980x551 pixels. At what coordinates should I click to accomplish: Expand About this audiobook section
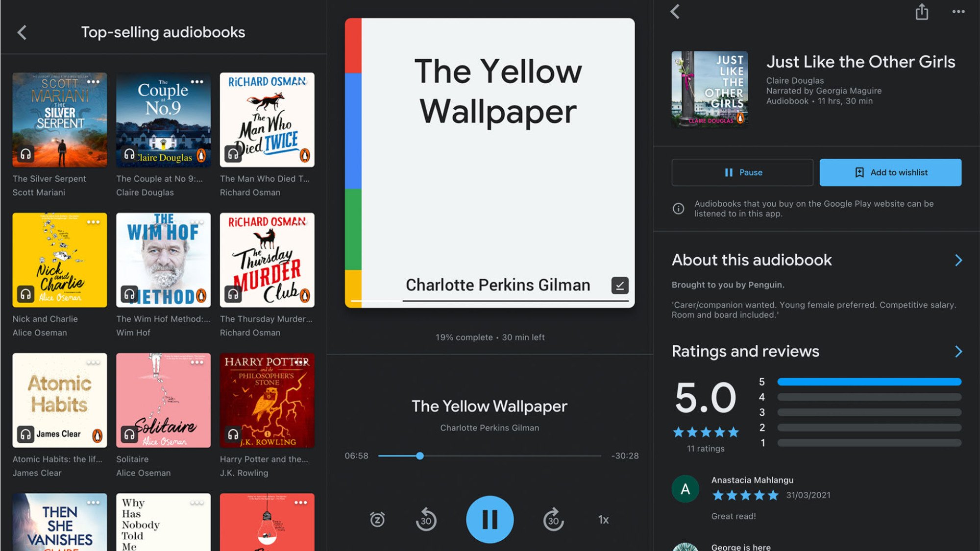(x=958, y=260)
